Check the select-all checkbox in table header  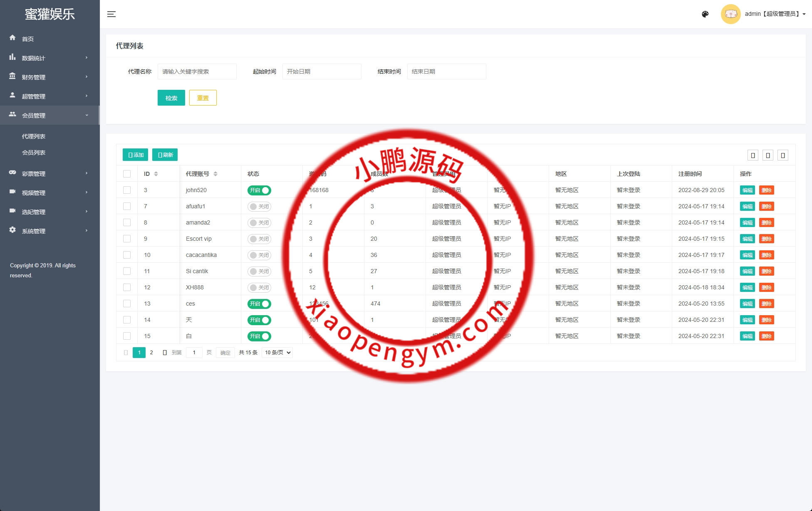pos(127,174)
